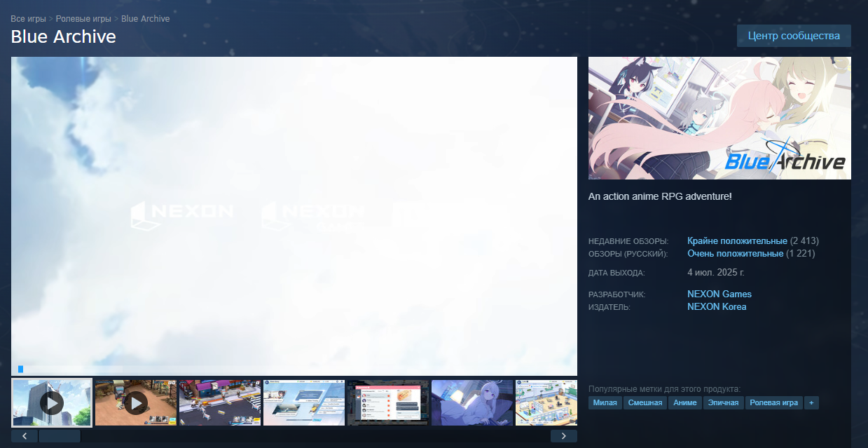View the seventh thumbnail, the isometric cafe
The image size is (868, 448).
click(546, 402)
